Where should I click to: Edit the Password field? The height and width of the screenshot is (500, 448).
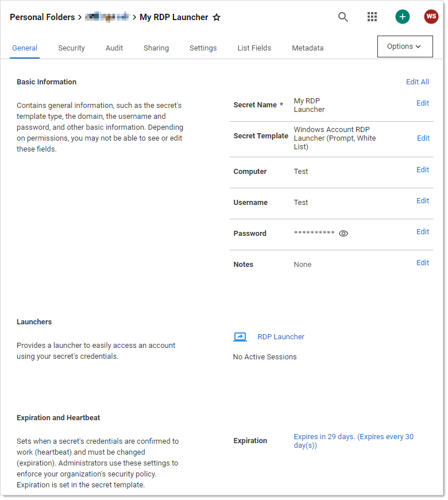423,232
